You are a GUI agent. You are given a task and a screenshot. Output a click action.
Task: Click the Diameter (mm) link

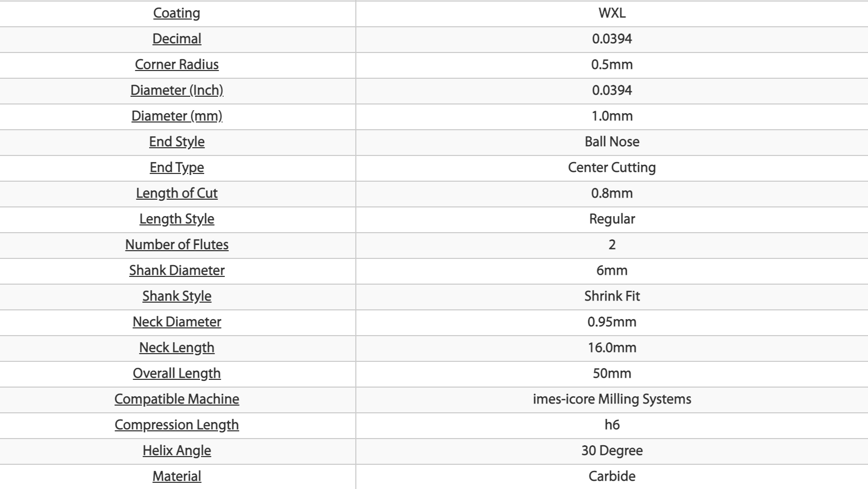click(176, 116)
